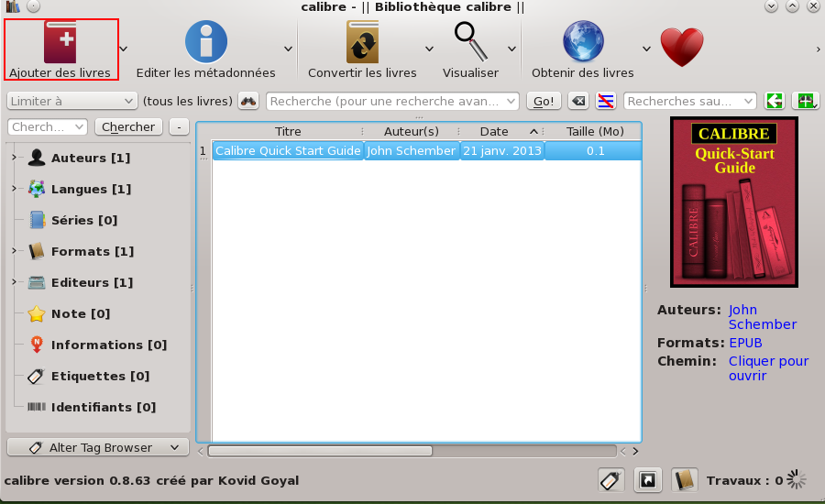Sort by the Date column header

coord(502,131)
